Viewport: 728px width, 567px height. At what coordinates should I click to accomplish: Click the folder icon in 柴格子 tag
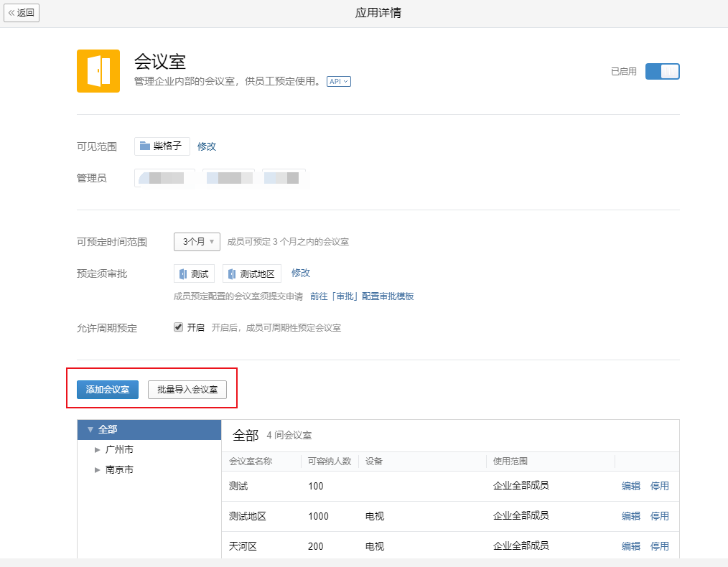(145, 146)
